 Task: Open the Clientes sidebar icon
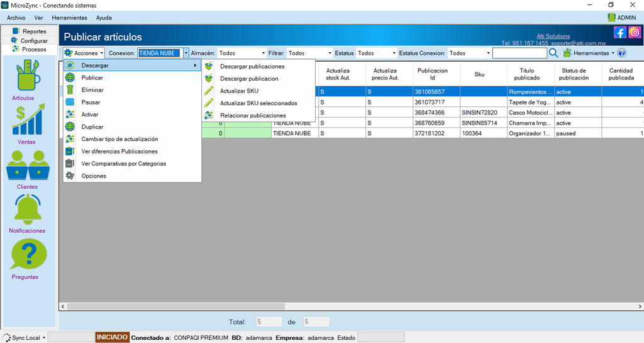[28, 165]
